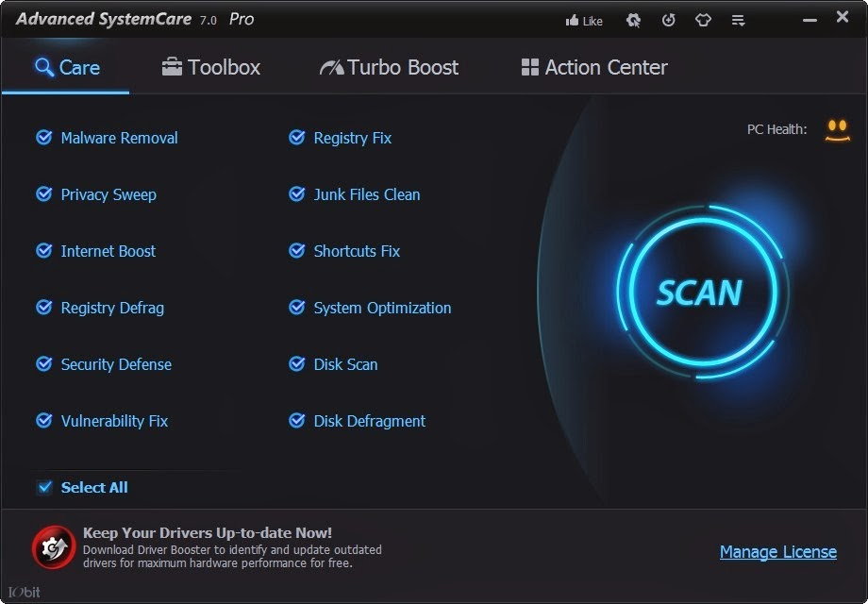Click the Download Driver Booster description text
Viewport: 868px width, 604px height.
232,557
